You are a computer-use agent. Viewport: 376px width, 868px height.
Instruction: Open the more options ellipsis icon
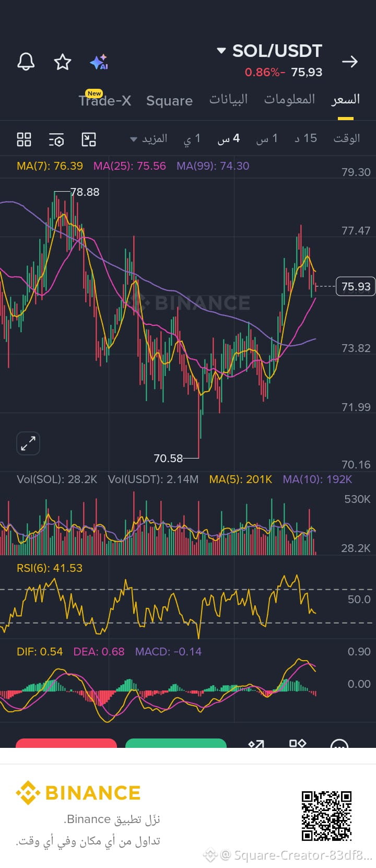[339, 744]
